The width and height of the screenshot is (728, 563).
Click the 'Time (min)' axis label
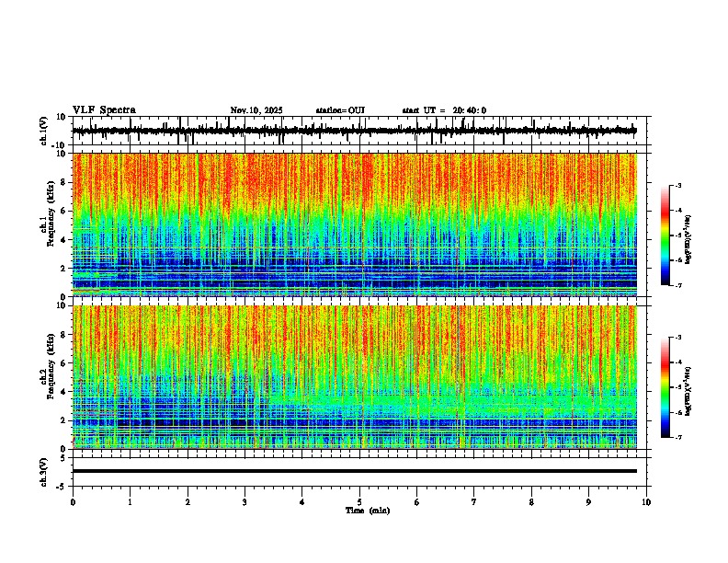[x=368, y=511]
